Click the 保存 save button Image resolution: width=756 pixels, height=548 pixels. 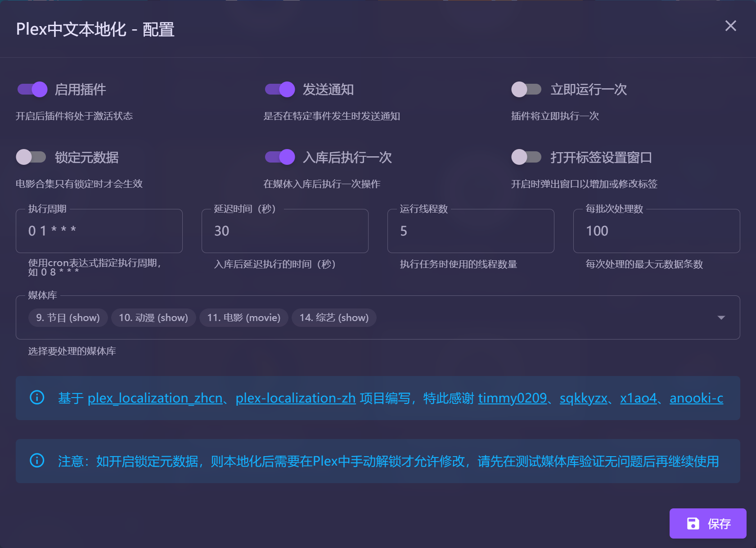pyautogui.click(x=708, y=523)
